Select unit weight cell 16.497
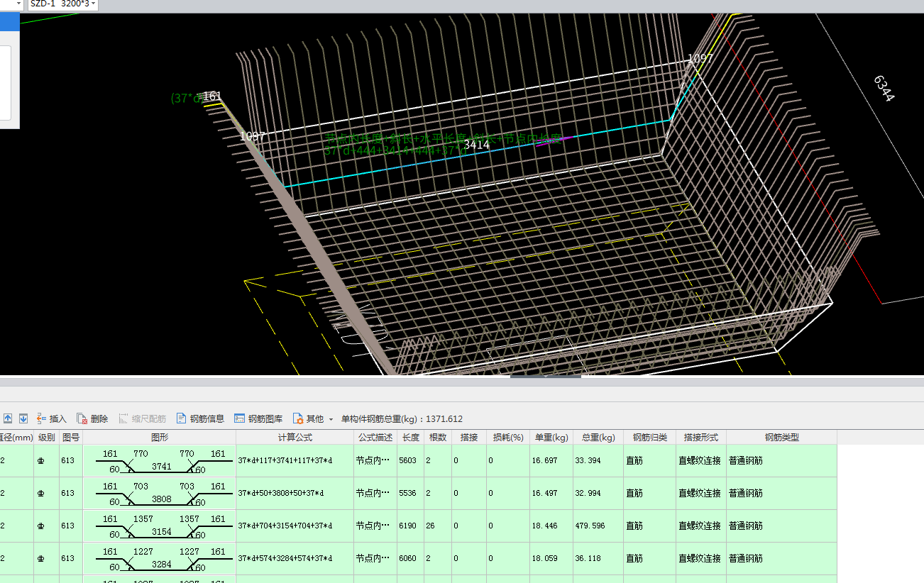This screenshot has width=924, height=583. point(551,494)
